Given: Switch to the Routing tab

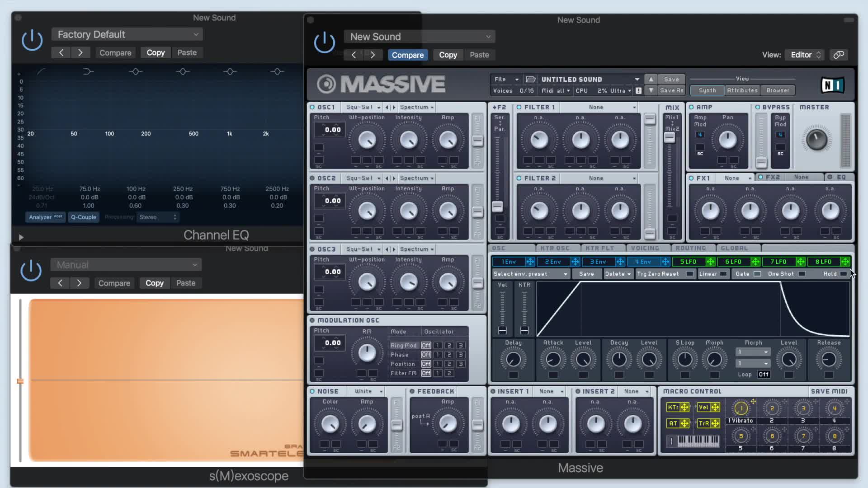Looking at the screenshot, I should pos(690,248).
